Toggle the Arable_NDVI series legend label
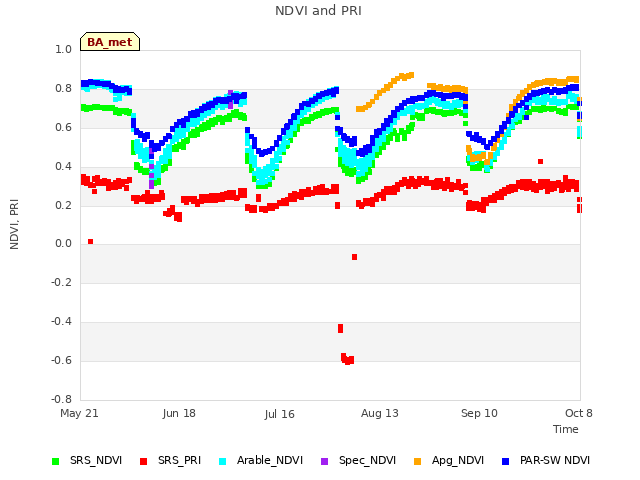 click(270, 460)
